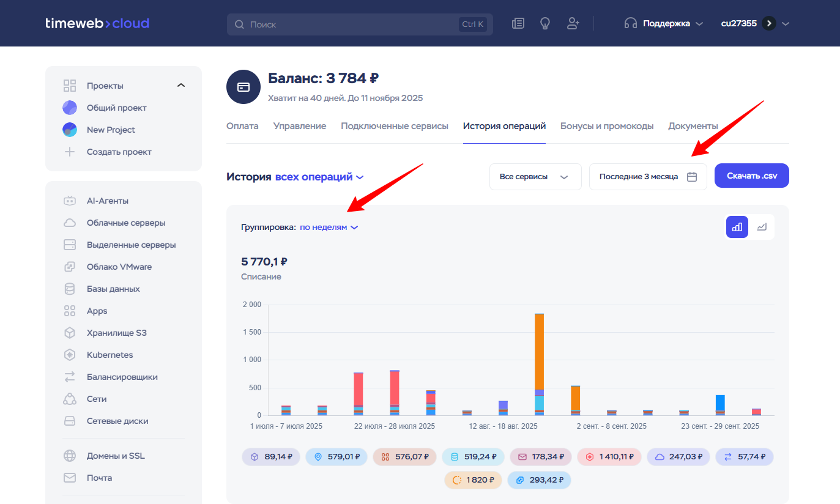Switch to bar chart view
The height and width of the screenshot is (504, 840).
737,227
